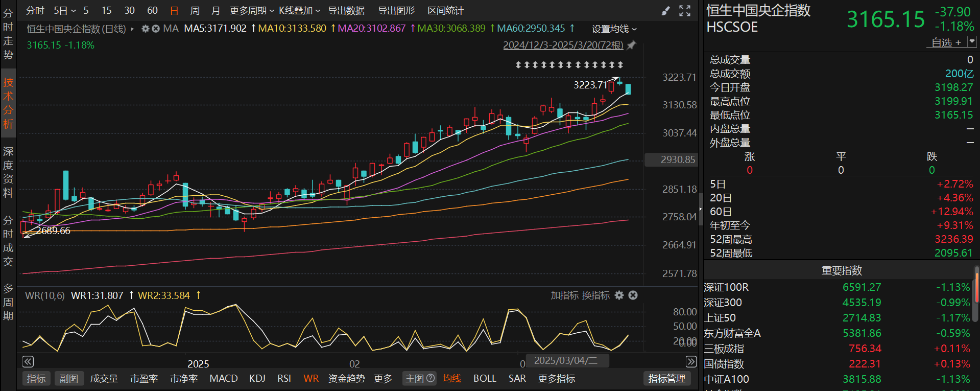Image resolution: width=980 pixels, height=391 pixels.
Task: Expand the 5日 period dropdown
Action: (x=65, y=11)
